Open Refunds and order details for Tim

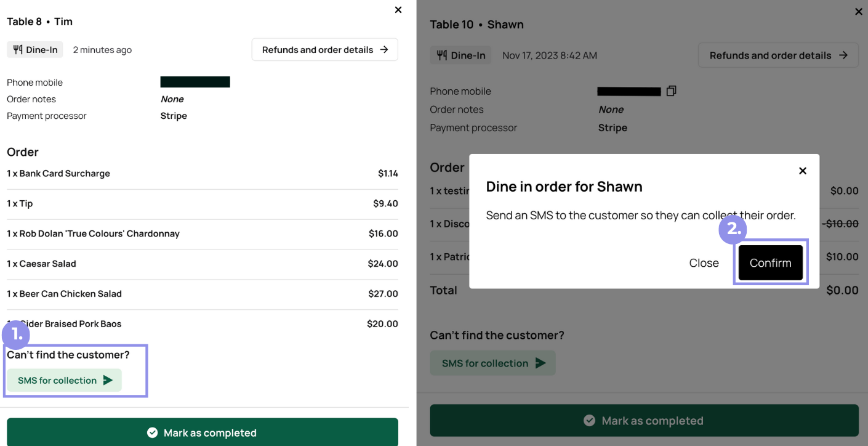(324, 50)
